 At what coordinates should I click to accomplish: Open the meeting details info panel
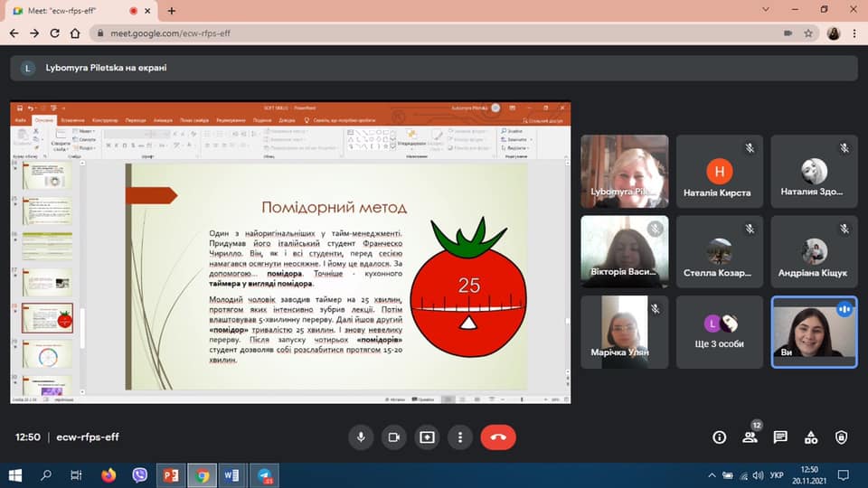720,437
